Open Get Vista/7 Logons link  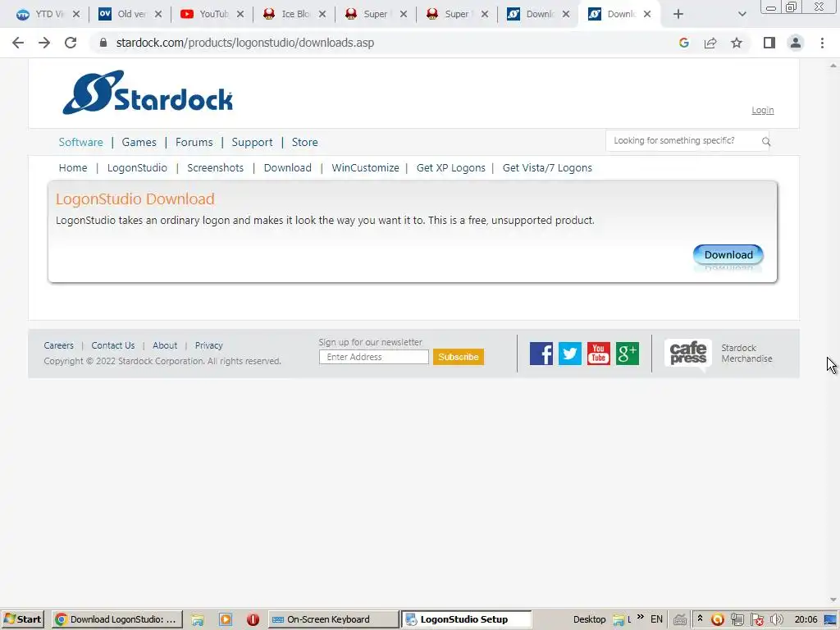[x=547, y=167]
